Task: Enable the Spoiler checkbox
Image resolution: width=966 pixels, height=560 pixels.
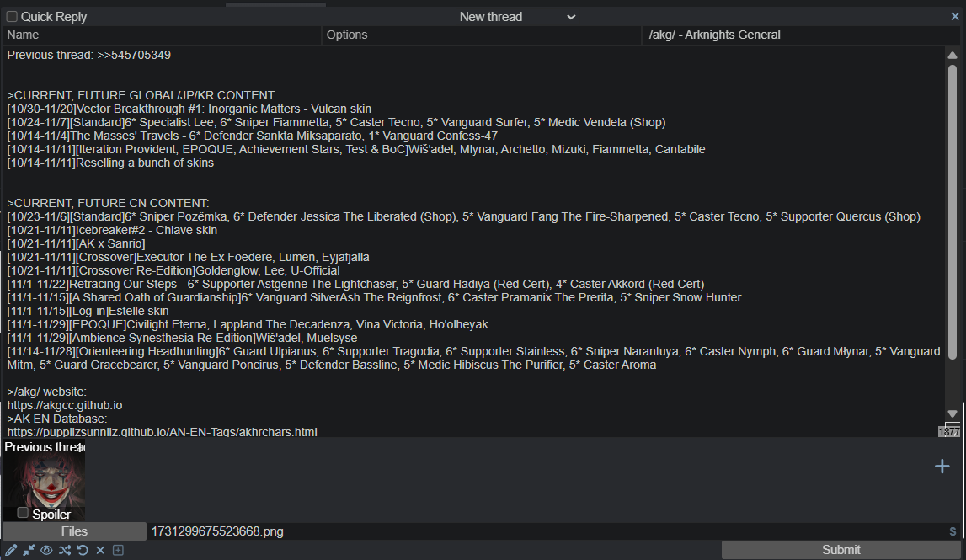Action: (x=23, y=513)
